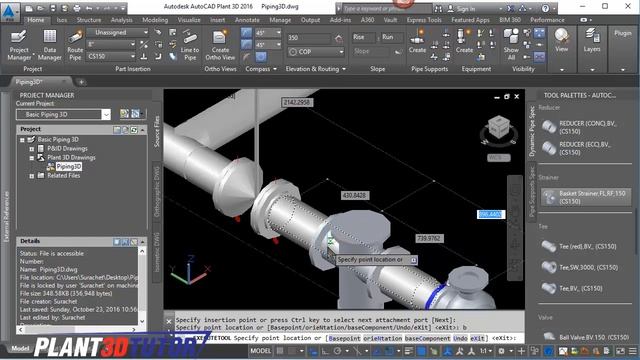
Task: Open the Help question mark icon
Action: [x=545, y=8]
